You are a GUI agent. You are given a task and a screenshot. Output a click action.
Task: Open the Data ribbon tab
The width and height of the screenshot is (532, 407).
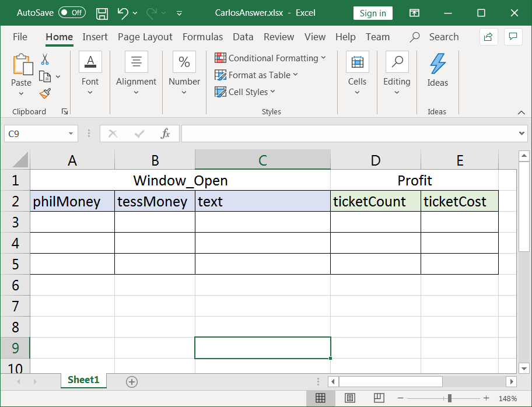243,37
